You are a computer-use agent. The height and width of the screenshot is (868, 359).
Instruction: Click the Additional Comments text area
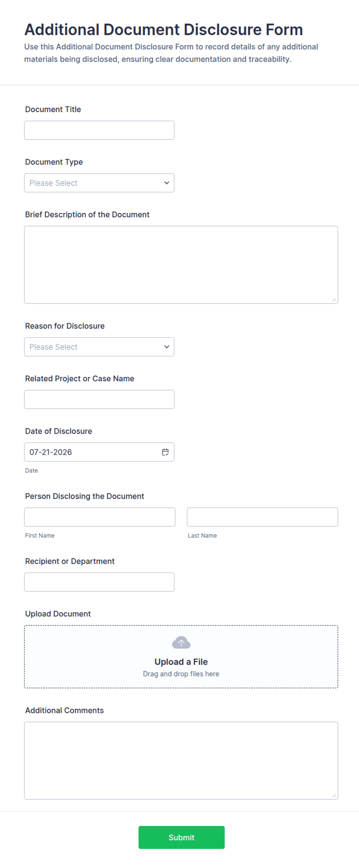point(181,760)
